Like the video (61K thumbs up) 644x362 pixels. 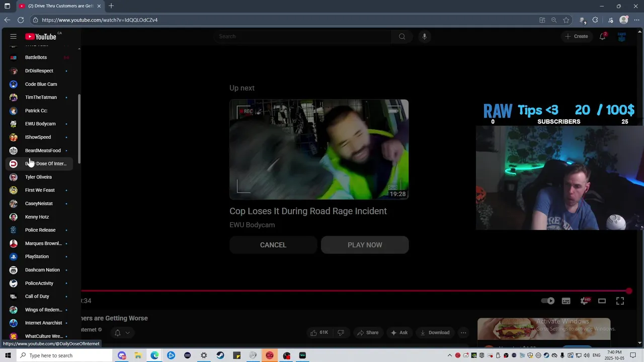tap(319, 332)
